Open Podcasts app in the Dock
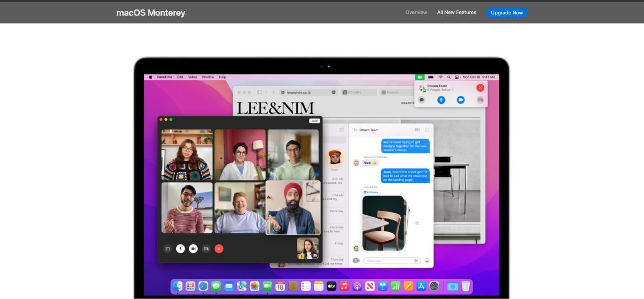Screen dimensions: 644x299 (357, 286)
